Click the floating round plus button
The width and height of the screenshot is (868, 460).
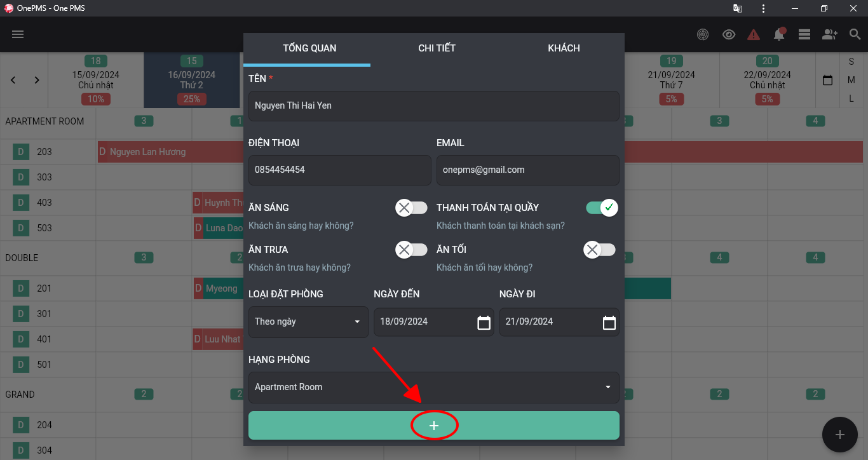(840, 435)
